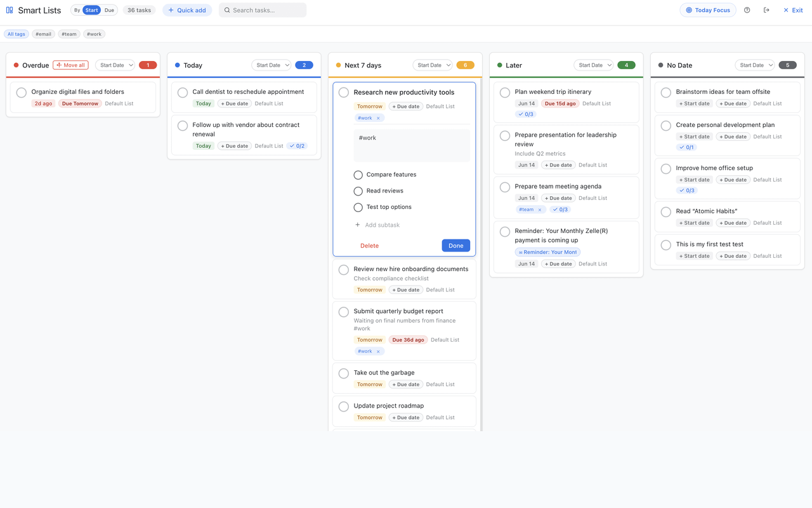Open Submit quarterly budget report task title
This screenshot has height=508, width=812.
[x=398, y=311]
